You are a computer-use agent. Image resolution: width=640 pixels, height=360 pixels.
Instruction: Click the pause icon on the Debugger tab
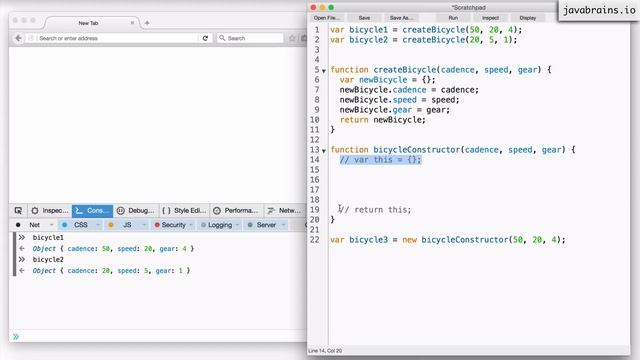pos(120,211)
